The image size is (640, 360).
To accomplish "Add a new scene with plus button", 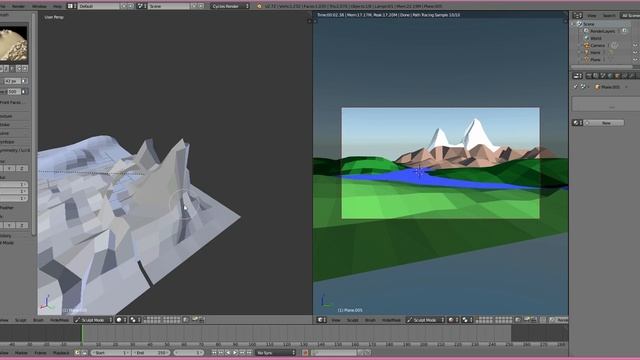I will point(194,6).
